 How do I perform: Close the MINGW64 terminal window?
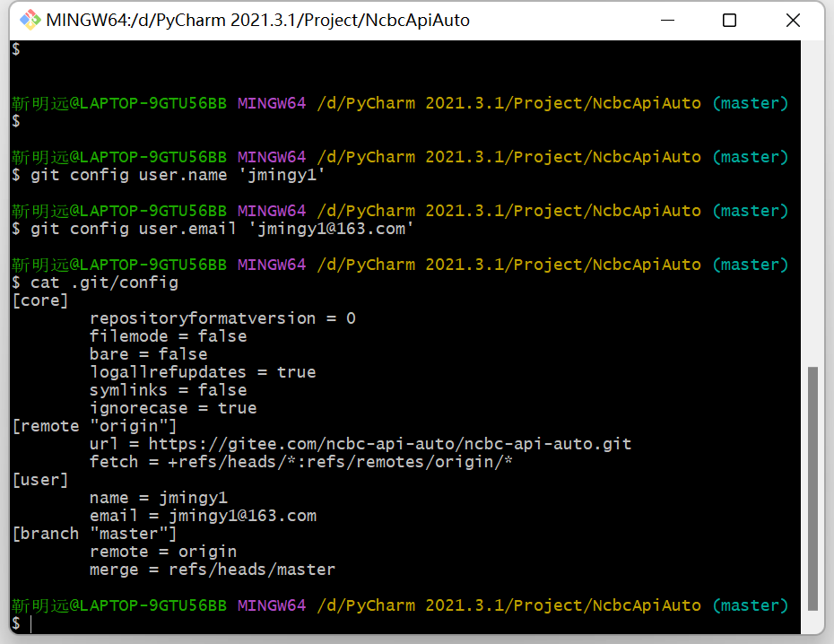click(x=793, y=21)
